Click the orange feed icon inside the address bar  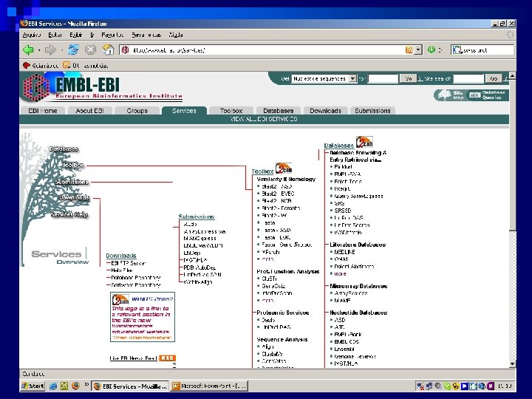click(x=409, y=50)
